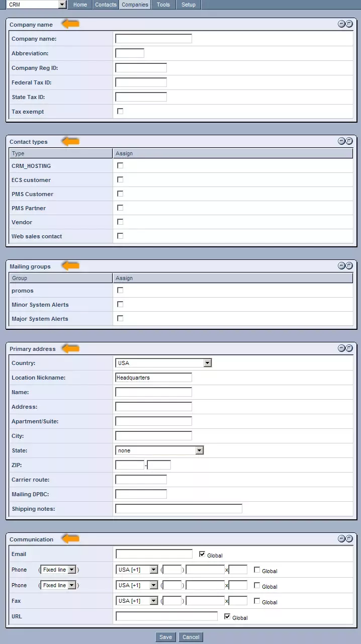Image resolution: width=361 pixels, height=644 pixels.
Task: Assign the promos mailing group
Action: (120, 290)
